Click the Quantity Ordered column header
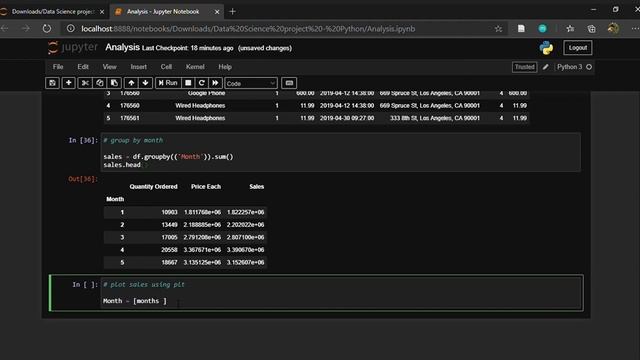Screen dimensions: 640x360 [153, 187]
